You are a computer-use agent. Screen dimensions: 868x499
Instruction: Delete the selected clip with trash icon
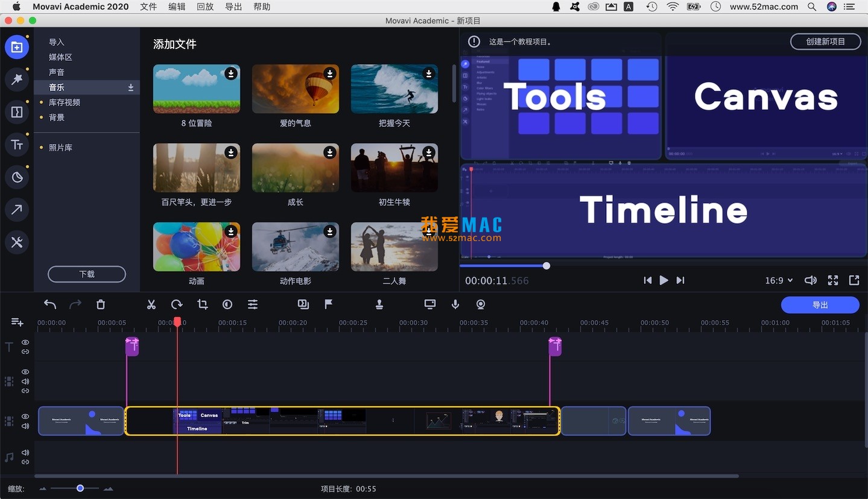tap(101, 305)
